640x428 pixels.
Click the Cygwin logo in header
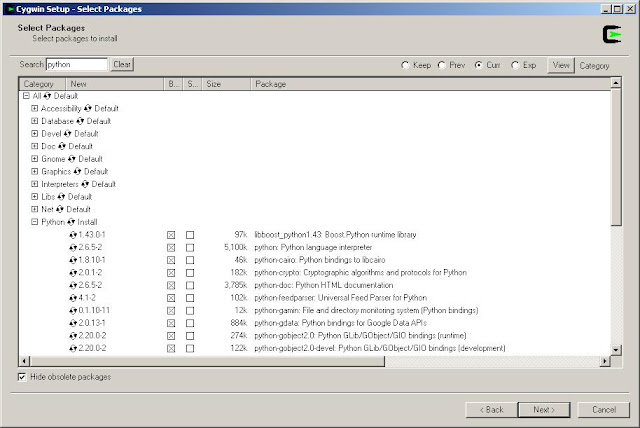pos(612,35)
